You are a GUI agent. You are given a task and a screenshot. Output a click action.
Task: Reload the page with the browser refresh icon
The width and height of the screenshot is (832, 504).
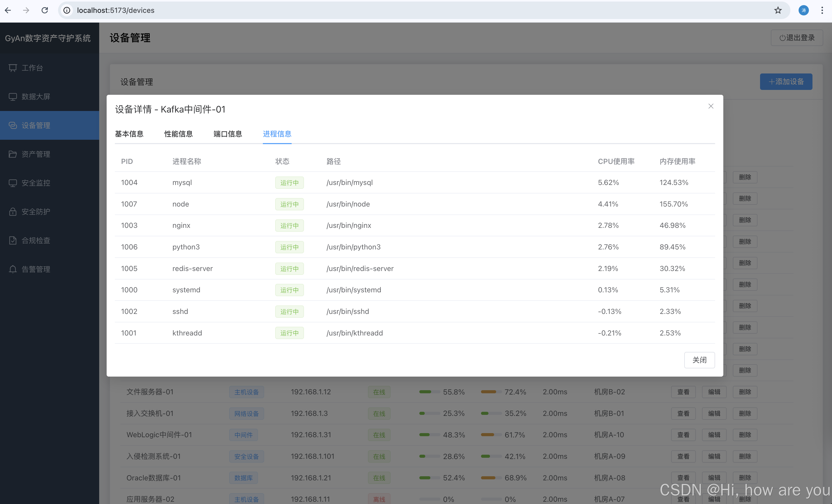pos(44,11)
